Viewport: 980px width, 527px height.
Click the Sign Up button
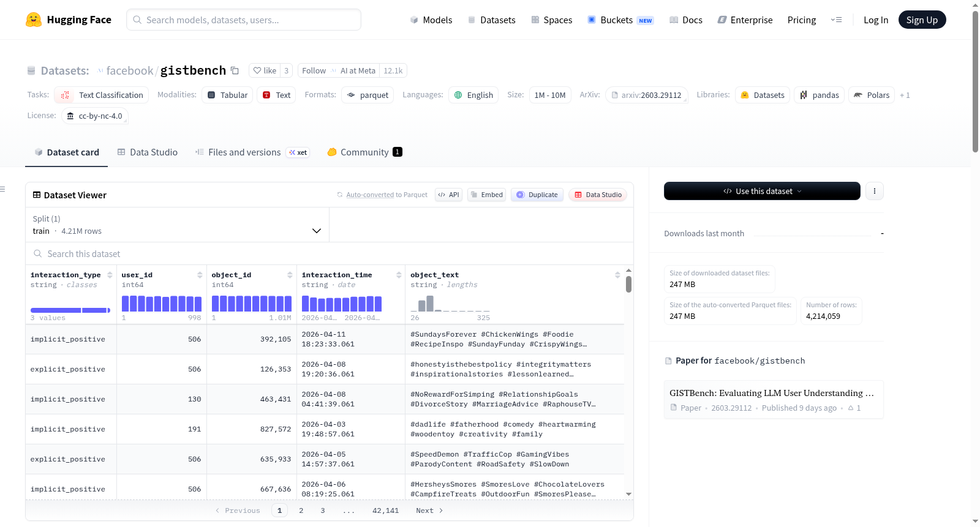[x=922, y=20]
